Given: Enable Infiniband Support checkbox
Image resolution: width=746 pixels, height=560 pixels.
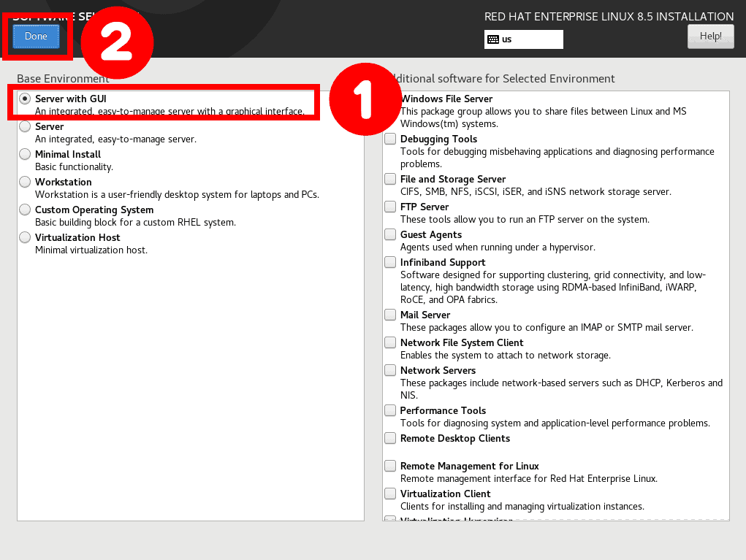Looking at the screenshot, I should pos(390,262).
